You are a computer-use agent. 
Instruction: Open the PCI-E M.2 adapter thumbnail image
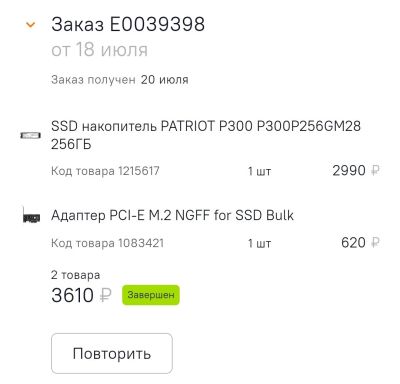(31, 215)
